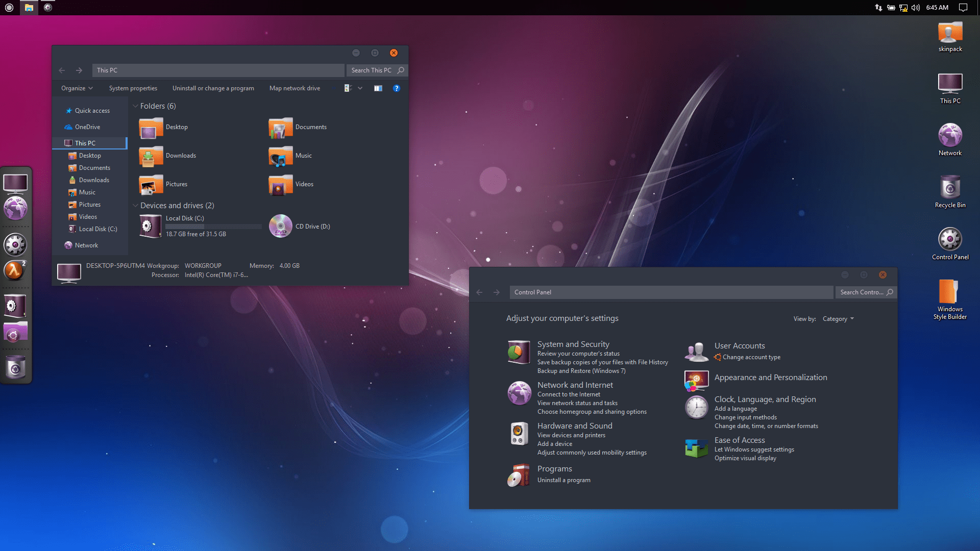The width and height of the screenshot is (980, 551).
Task: Open the Organize dropdown menu
Action: coord(76,88)
